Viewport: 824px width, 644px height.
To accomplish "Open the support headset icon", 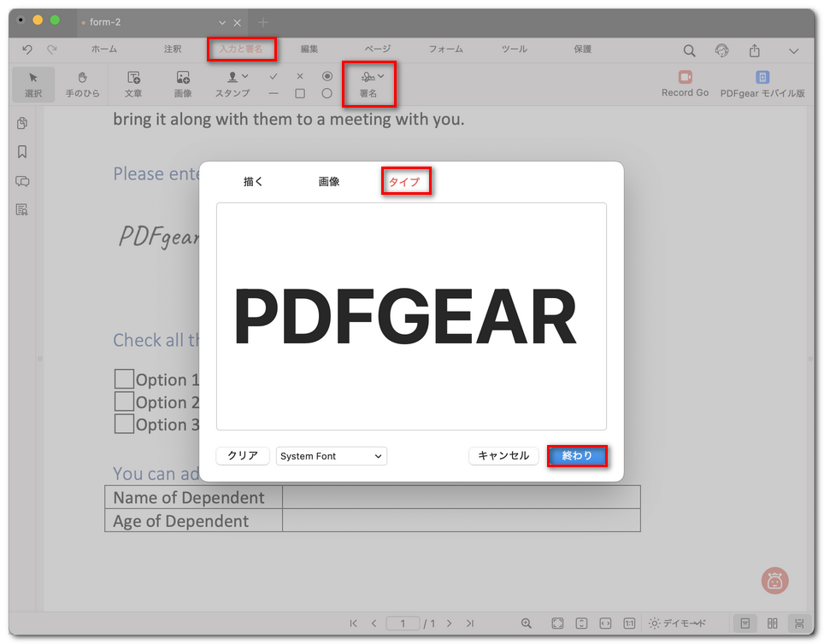I will pyautogui.click(x=722, y=50).
